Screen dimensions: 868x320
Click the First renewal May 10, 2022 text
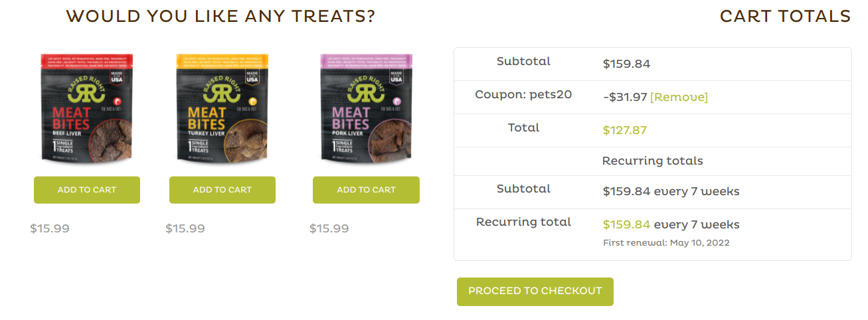coord(666,243)
